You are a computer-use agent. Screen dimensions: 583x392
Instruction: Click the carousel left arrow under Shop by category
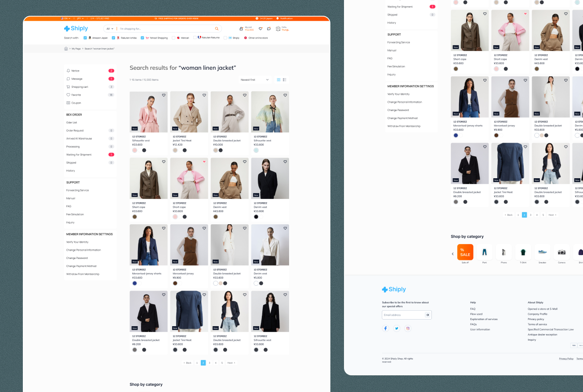point(453,254)
